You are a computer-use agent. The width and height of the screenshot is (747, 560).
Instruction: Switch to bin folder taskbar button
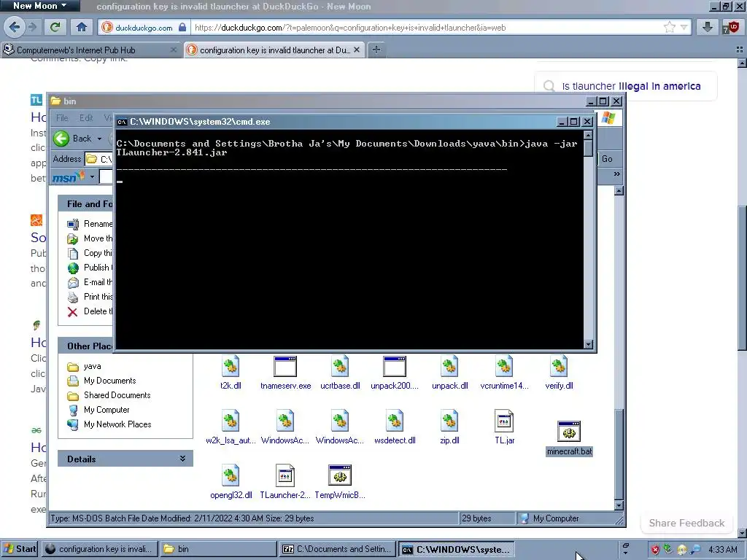pyautogui.click(x=217, y=549)
